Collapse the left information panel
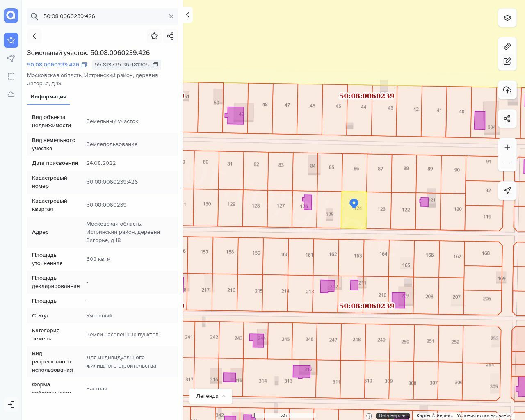525x420 pixels. 187,15
